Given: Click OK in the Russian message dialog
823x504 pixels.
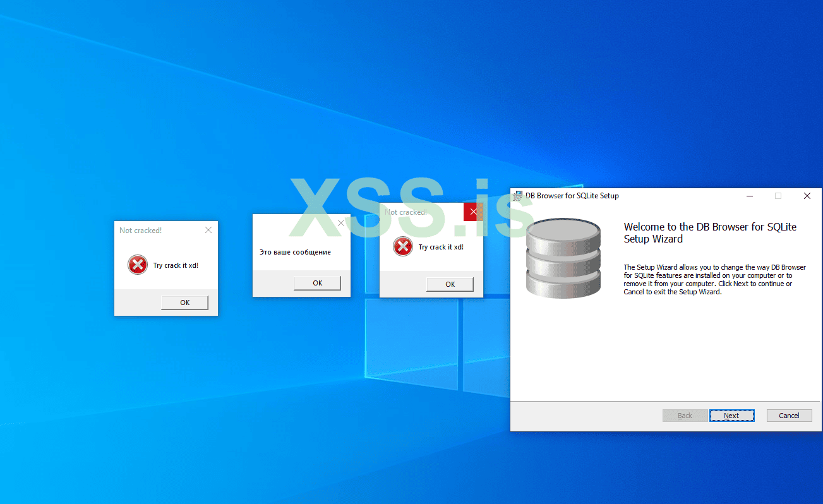Looking at the screenshot, I should tap(317, 283).
